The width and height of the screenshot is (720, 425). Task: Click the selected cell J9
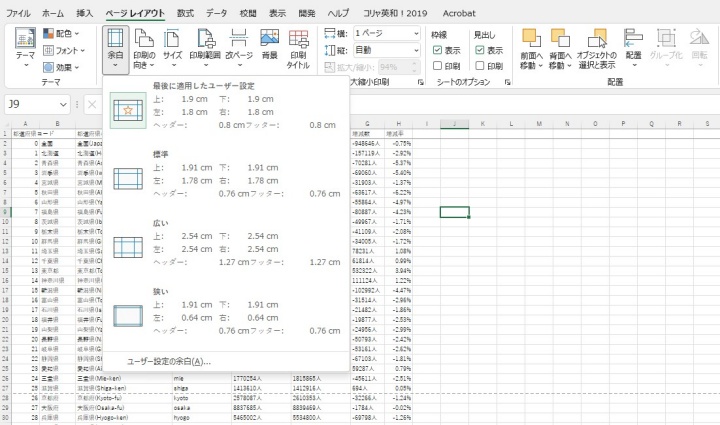tap(454, 212)
